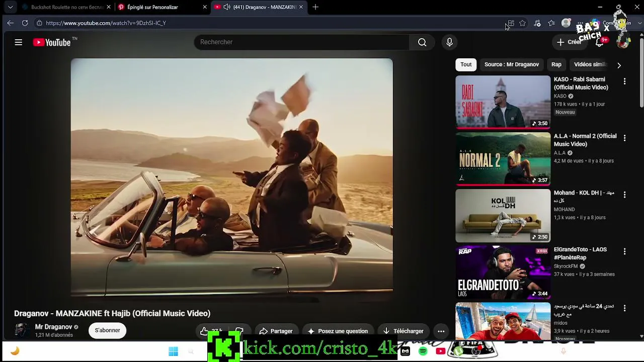Open the SkyrockFM channel name
This screenshot has height=362, width=644.
[x=566, y=266]
